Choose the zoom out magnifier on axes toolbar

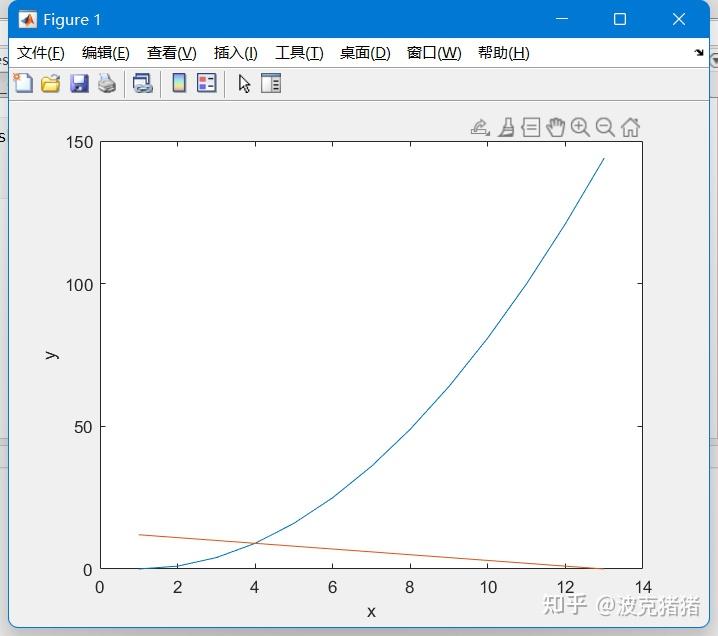pyautogui.click(x=605, y=127)
